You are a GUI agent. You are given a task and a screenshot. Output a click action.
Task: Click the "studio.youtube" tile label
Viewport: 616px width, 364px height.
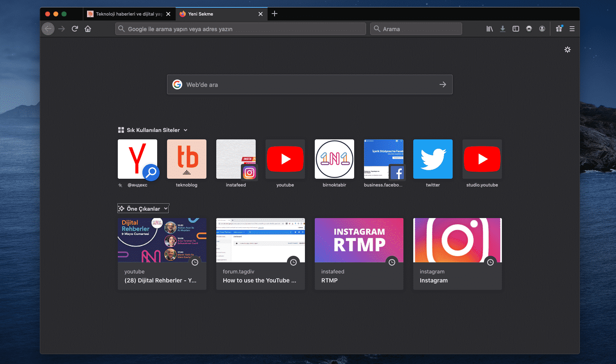(482, 185)
